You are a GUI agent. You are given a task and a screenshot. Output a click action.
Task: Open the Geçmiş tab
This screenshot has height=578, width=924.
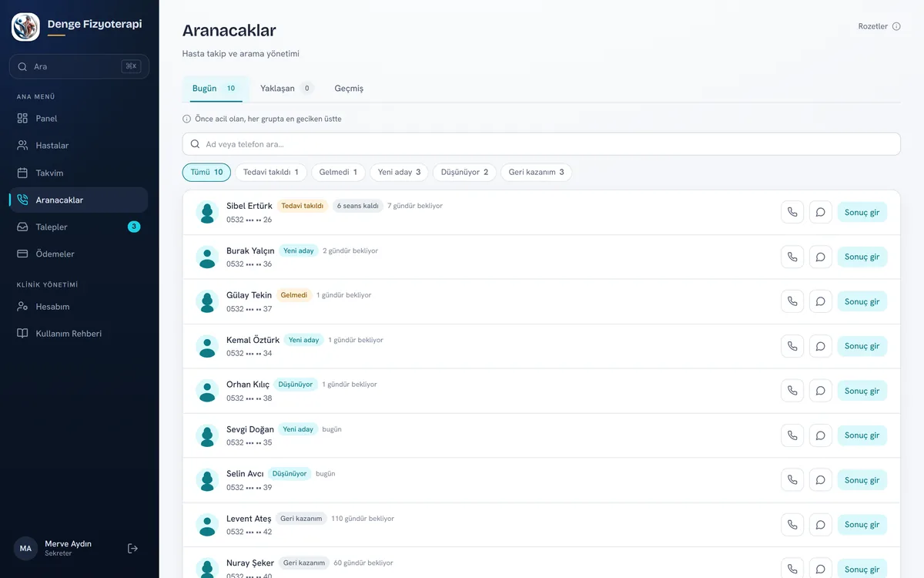[x=349, y=89]
